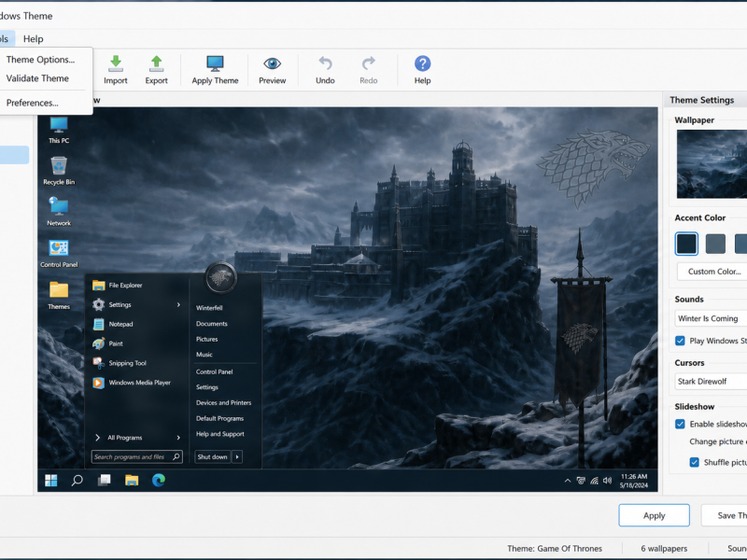Click the volume icon in preview tray

608,481
